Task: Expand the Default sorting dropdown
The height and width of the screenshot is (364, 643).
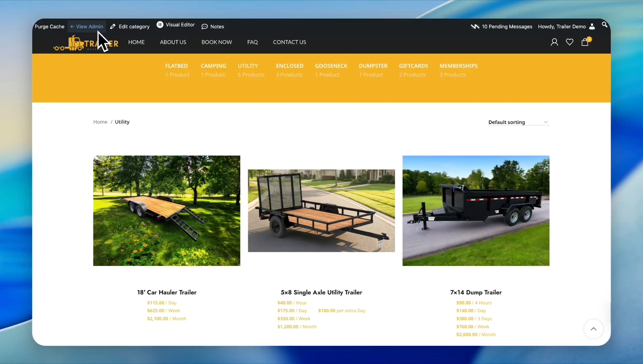Action: pyautogui.click(x=518, y=122)
